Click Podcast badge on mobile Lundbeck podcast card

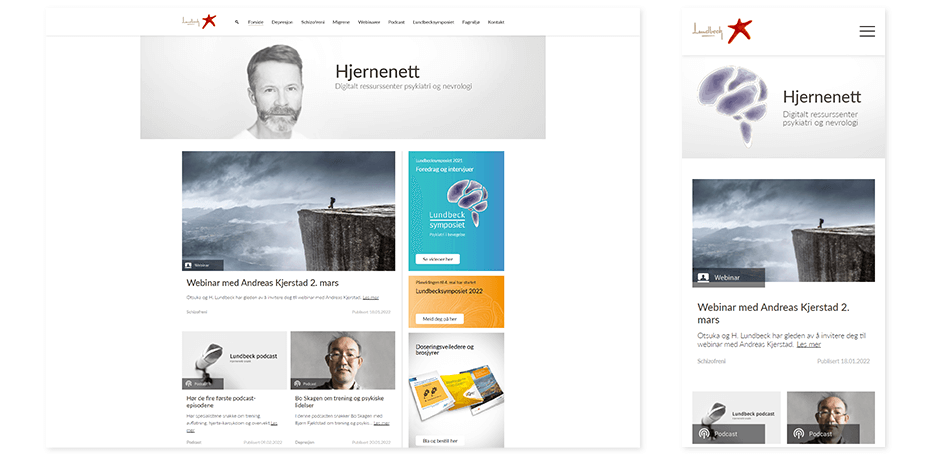[728, 434]
